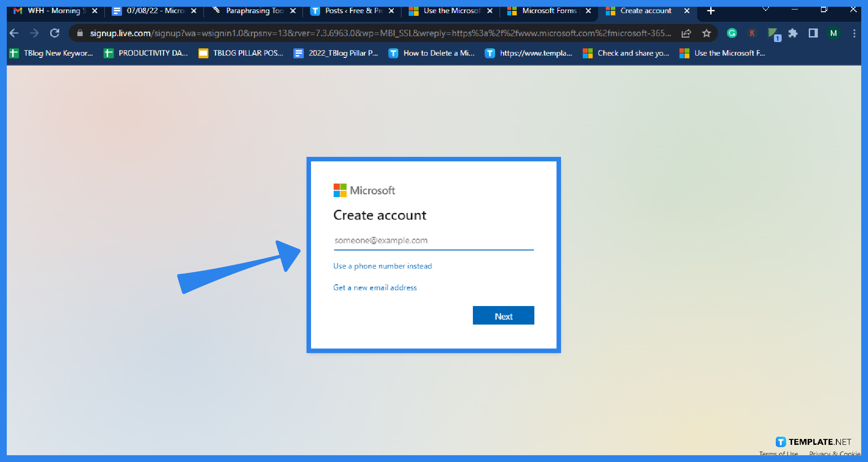
Task: Click the share icon in address bar
Action: tap(686, 33)
